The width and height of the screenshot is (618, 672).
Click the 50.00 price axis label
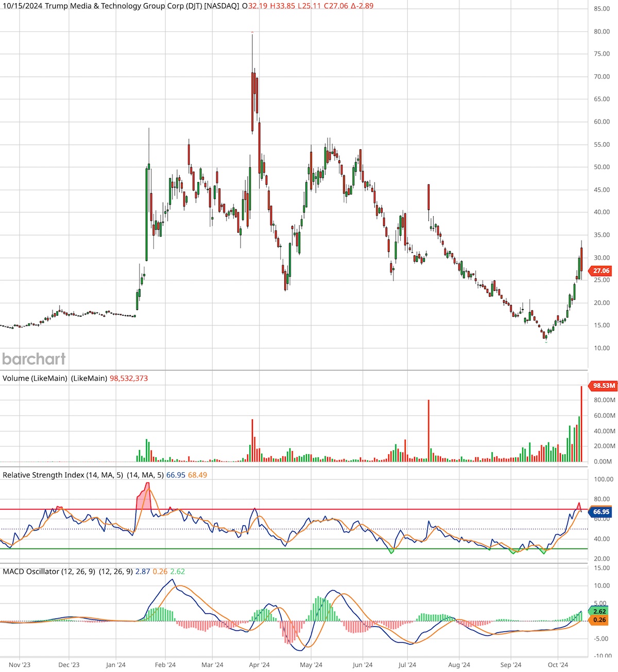[602, 167]
